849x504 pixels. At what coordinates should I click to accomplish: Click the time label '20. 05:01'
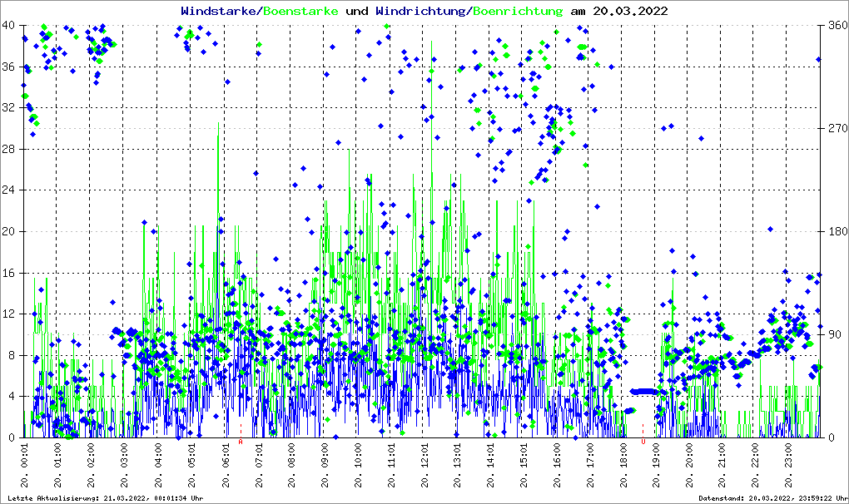tap(191, 465)
